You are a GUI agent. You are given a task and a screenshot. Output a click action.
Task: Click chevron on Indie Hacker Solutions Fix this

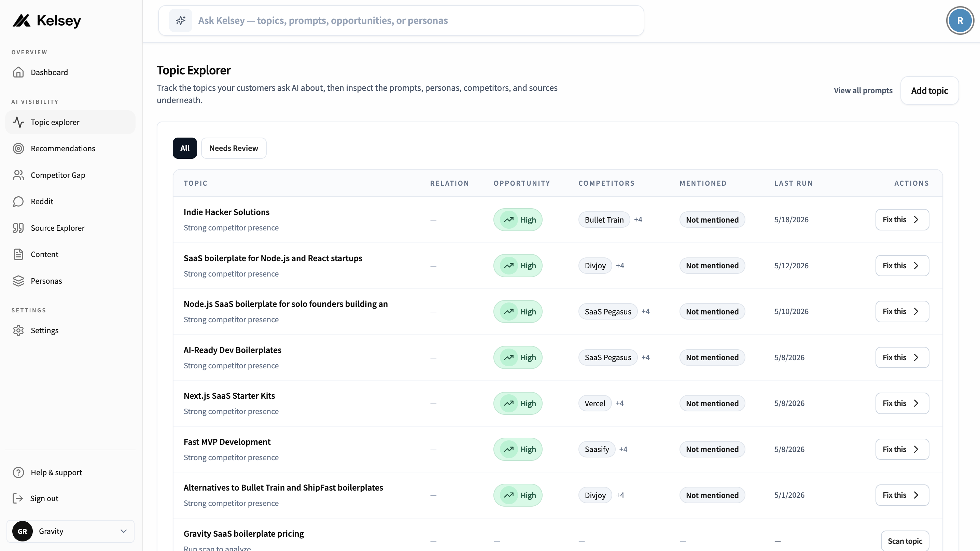click(916, 220)
